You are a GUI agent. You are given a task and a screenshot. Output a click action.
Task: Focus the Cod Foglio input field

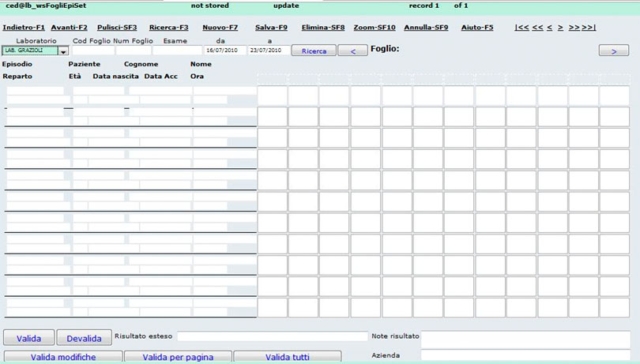click(93, 51)
